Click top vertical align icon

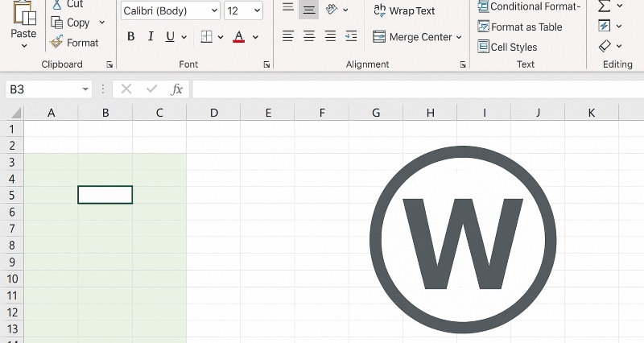(288, 6)
